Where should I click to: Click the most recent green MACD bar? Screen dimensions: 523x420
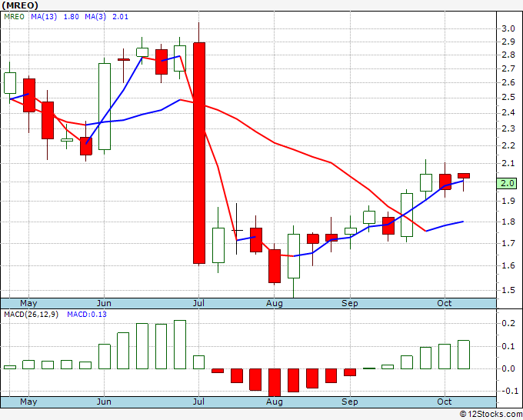pos(464,355)
